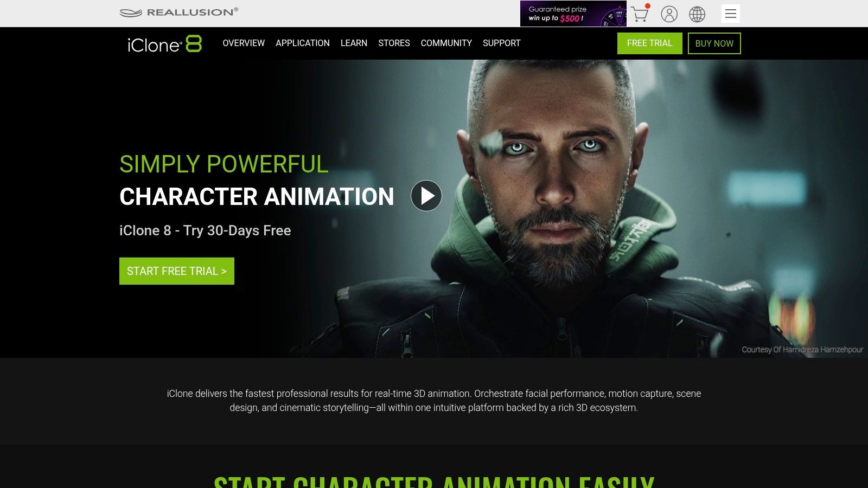Open the user account profile icon

(669, 14)
